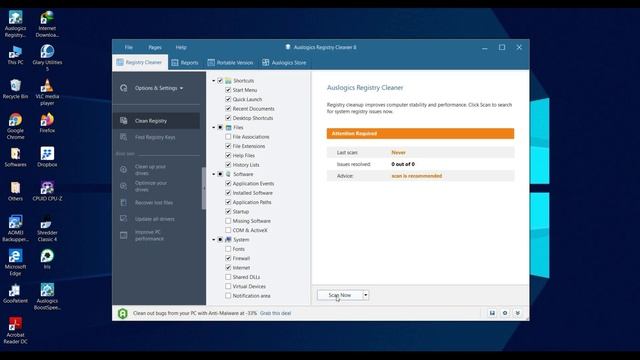Open GooPatient desktop icon
This screenshot has height=360, width=640.
click(16, 293)
